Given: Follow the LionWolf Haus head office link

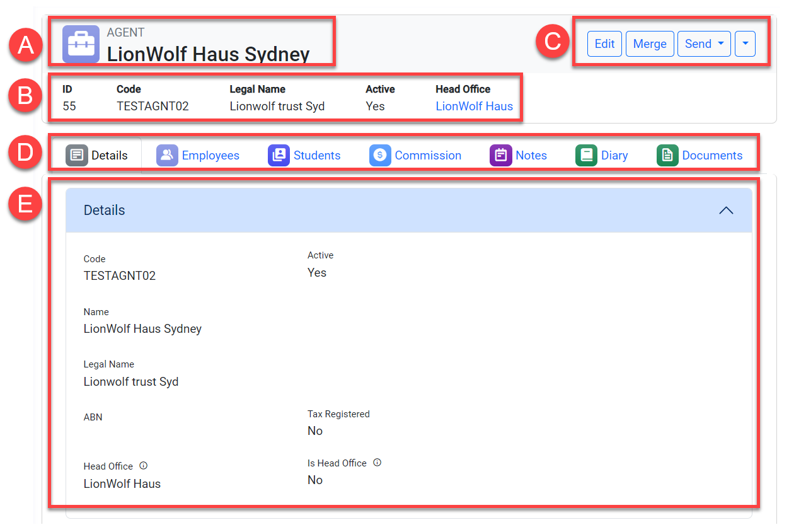Looking at the screenshot, I should pos(474,107).
